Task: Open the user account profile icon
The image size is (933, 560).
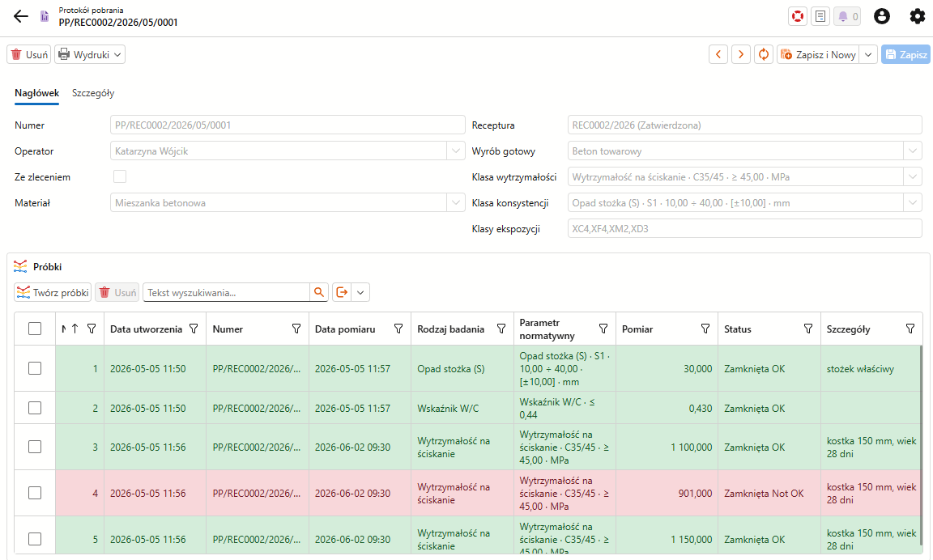Action: 882,17
